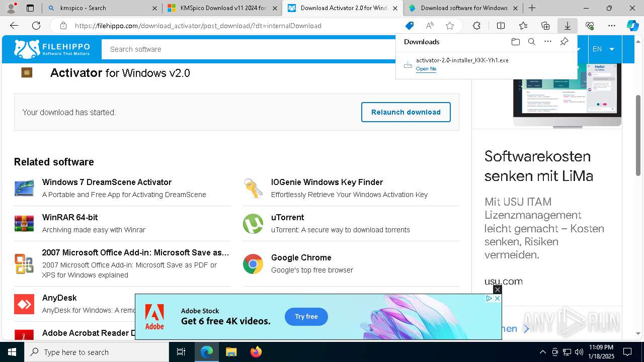
Task: Search downloads magnifier icon
Action: [x=532, y=42]
